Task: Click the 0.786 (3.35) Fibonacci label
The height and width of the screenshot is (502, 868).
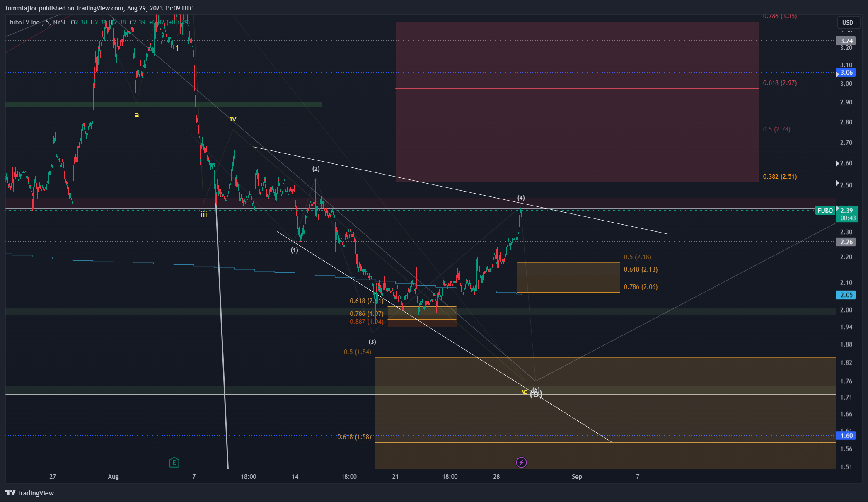Action: coord(780,16)
